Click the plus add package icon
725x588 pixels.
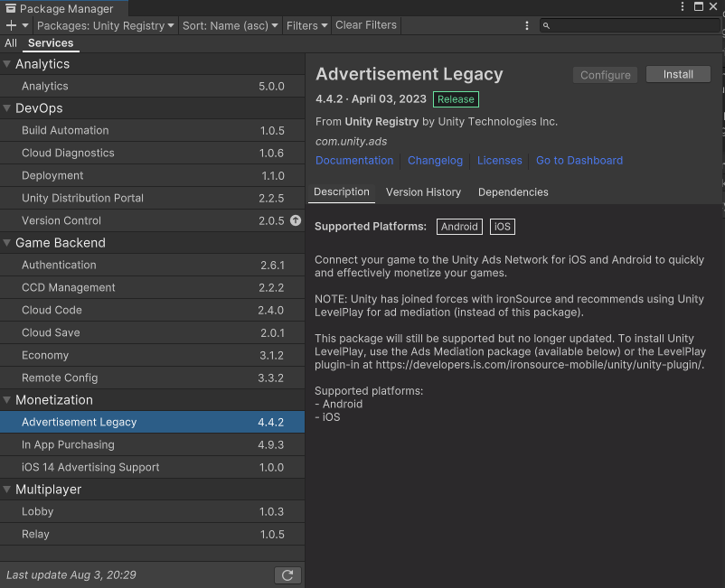coord(11,26)
